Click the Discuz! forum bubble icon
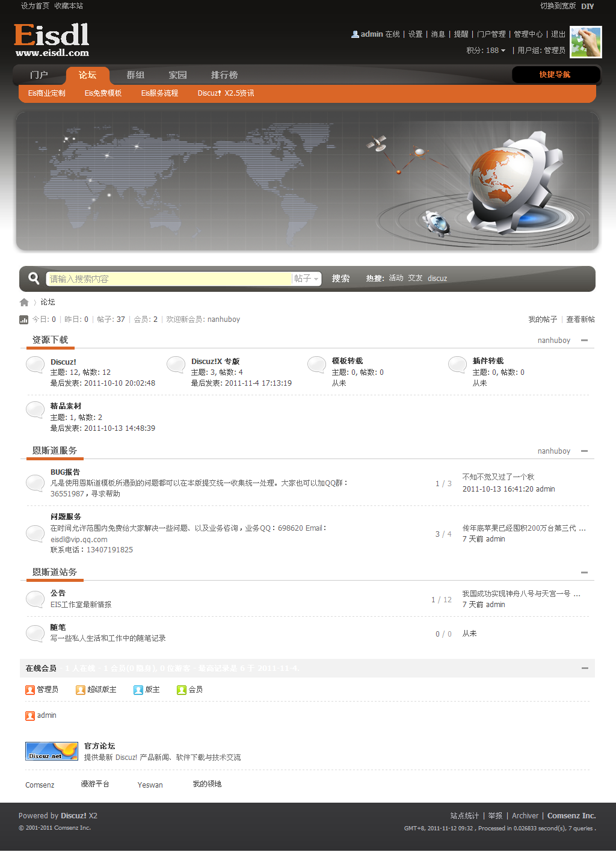The image size is (616, 852). (35, 365)
